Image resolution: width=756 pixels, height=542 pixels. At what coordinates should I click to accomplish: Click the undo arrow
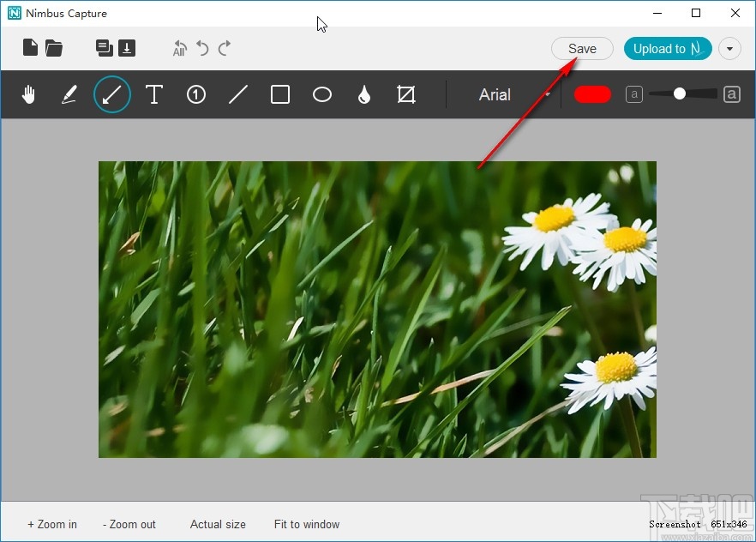pos(203,48)
